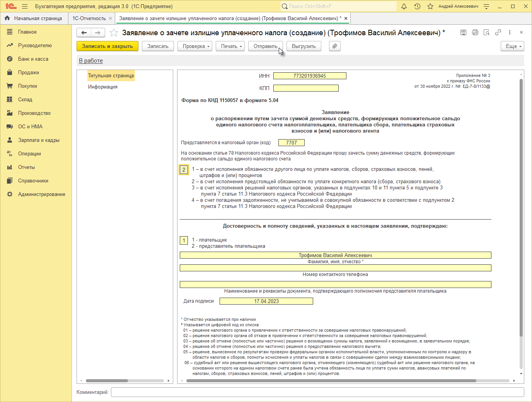
Task: Open favorites star in title bar
Action: click(430, 6)
